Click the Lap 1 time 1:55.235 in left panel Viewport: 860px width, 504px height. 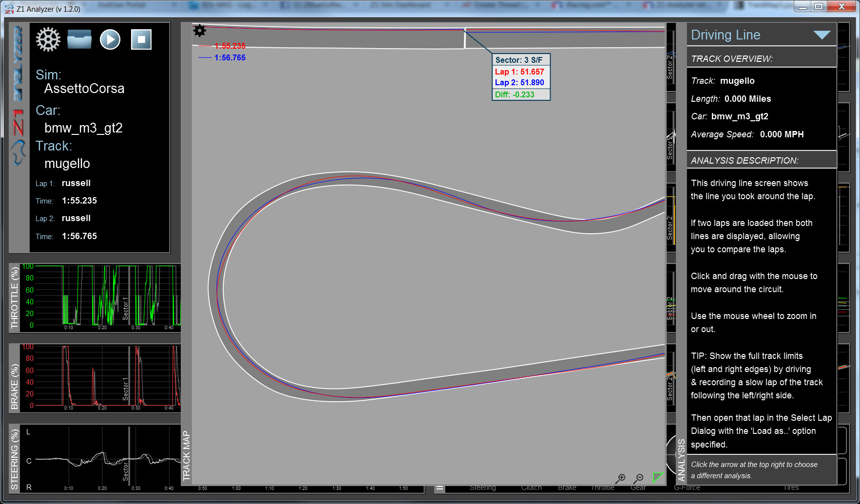[x=79, y=201]
